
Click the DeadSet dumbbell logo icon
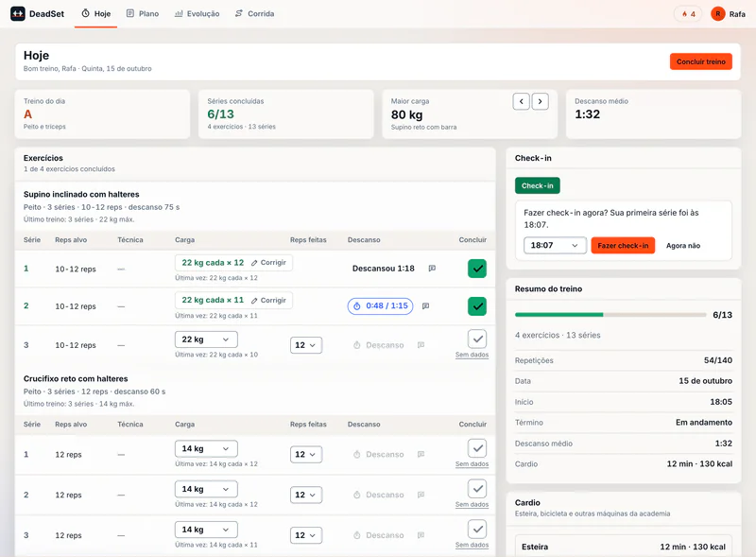pos(18,13)
